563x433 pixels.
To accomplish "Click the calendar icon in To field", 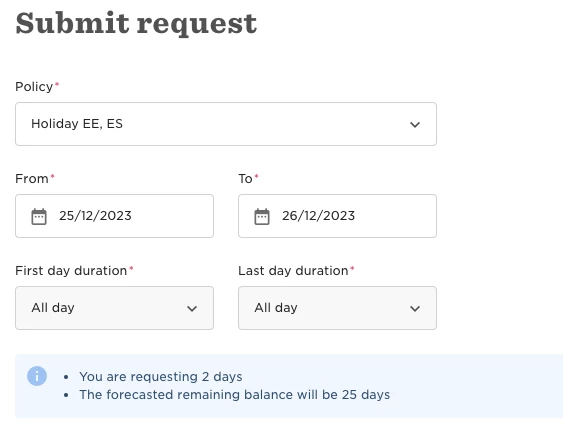I will (262, 216).
